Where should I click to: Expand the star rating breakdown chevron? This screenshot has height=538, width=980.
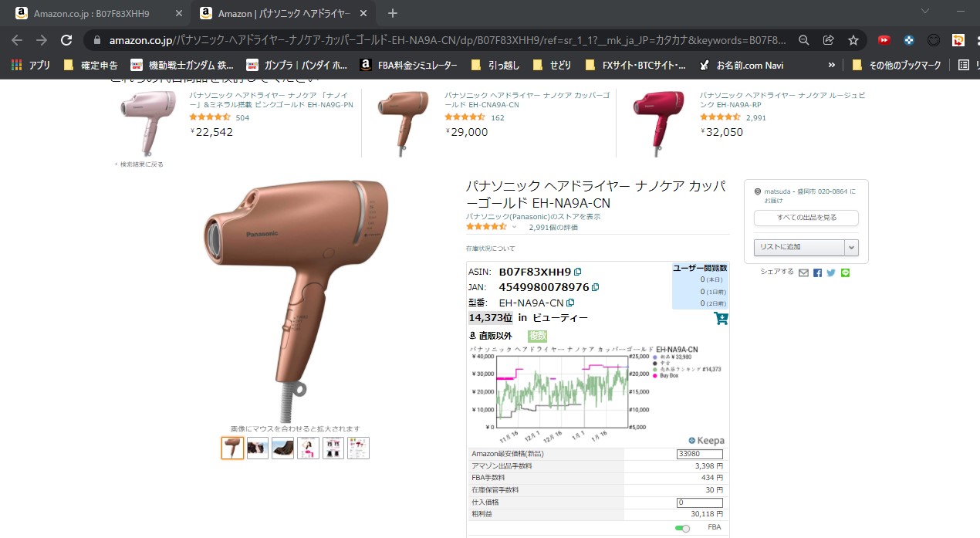515,227
